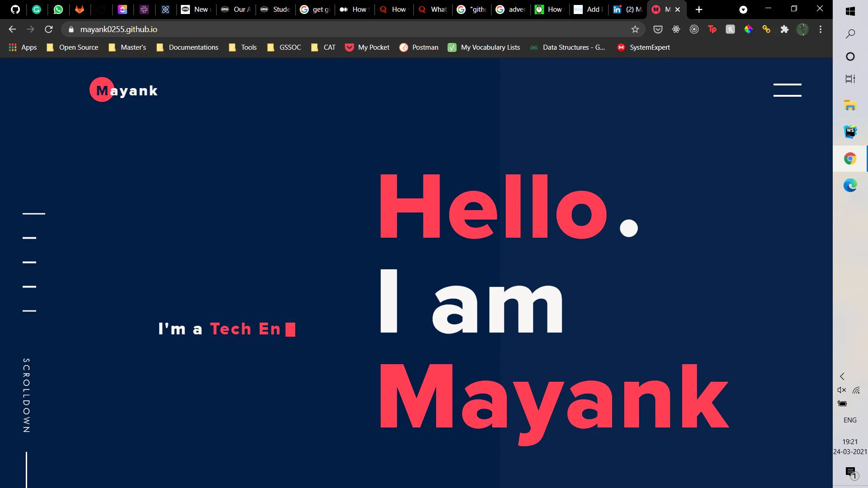Screen dimensions: 868x488
Task: Click the address bar URL
Action: coord(118,29)
